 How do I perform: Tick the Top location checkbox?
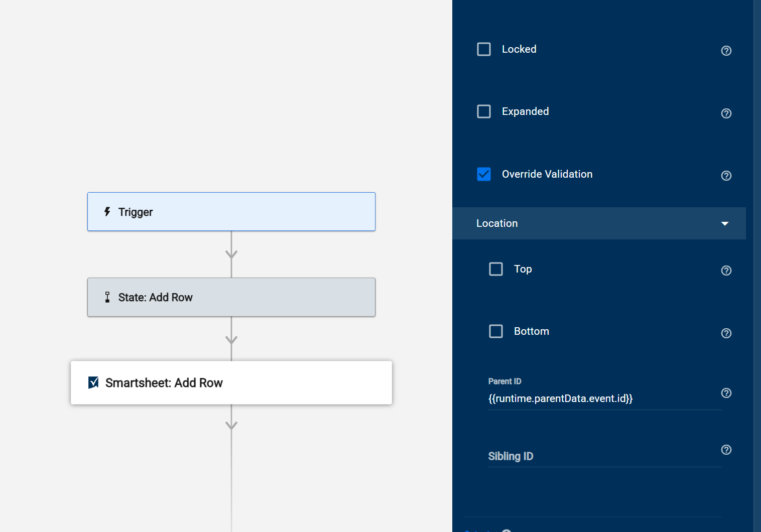coord(496,269)
